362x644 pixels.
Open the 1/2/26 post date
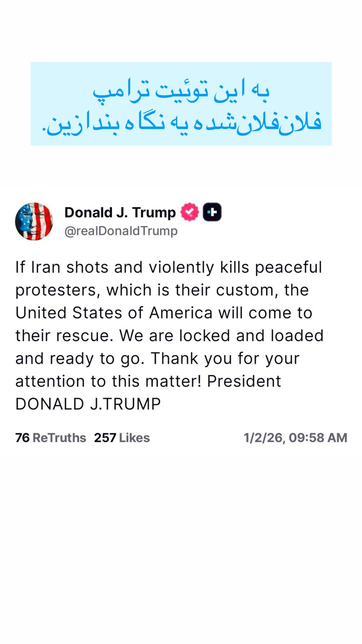click(263, 438)
